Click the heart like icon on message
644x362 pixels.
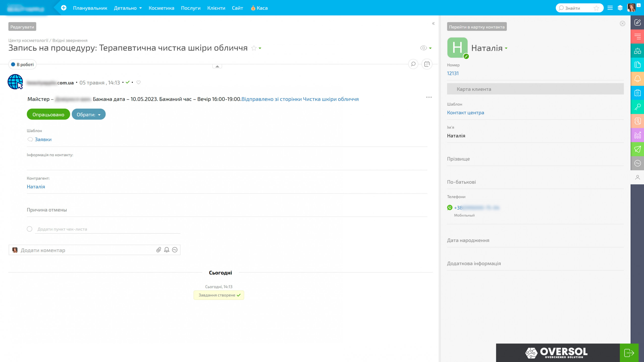(x=138, y=82)
